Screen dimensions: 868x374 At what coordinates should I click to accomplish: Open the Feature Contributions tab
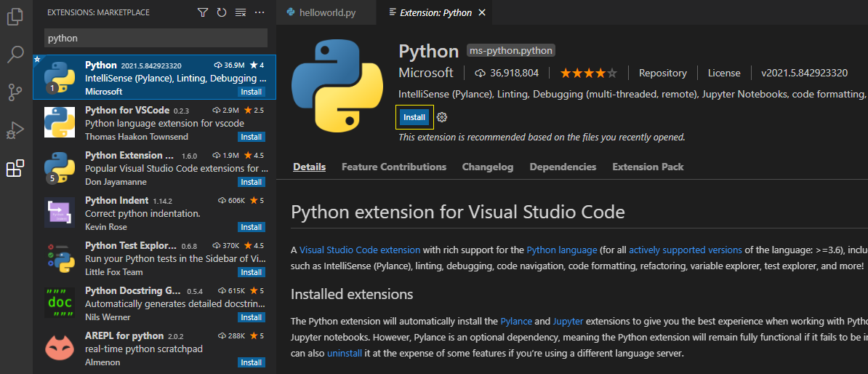point(393,167)
